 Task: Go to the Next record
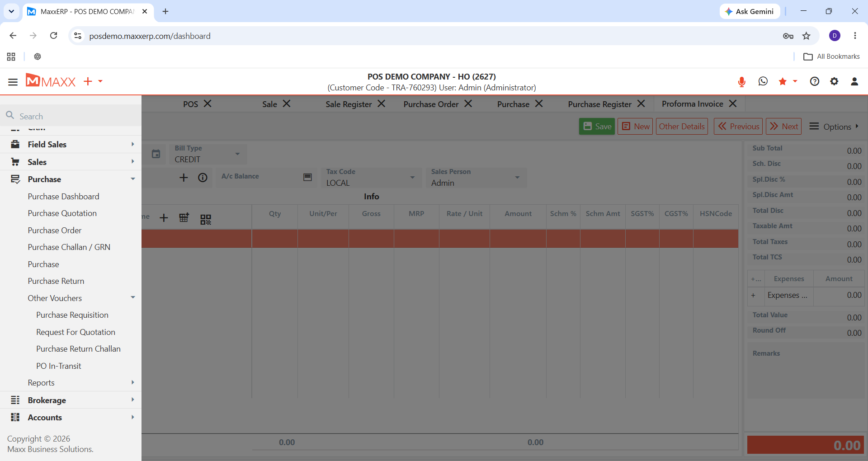pos(784,127)
